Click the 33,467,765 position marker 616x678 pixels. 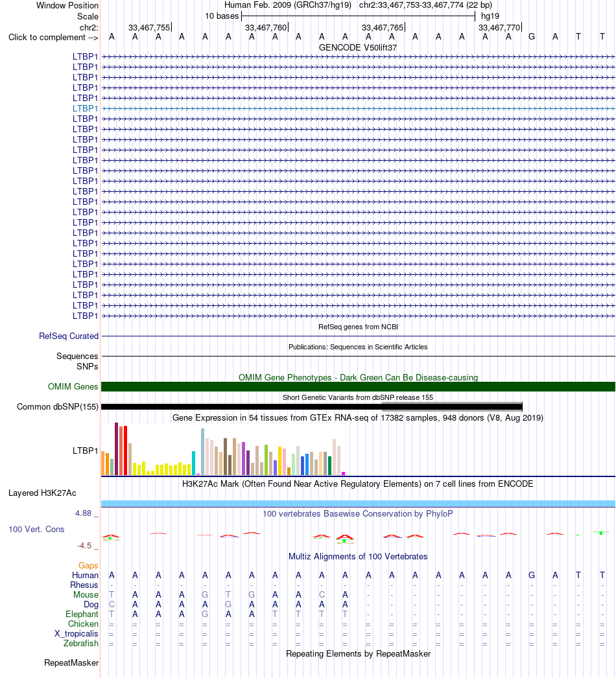pyautogui.click(x=383, y=28)
